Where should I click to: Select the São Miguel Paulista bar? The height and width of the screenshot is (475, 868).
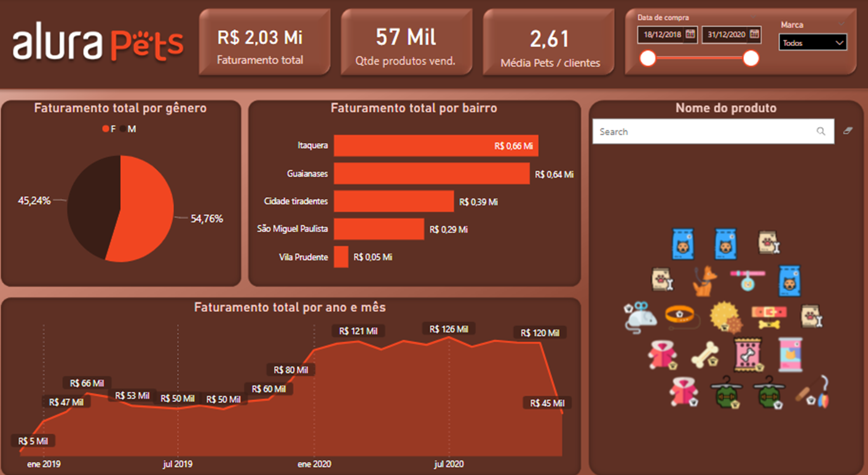(379, 229)
